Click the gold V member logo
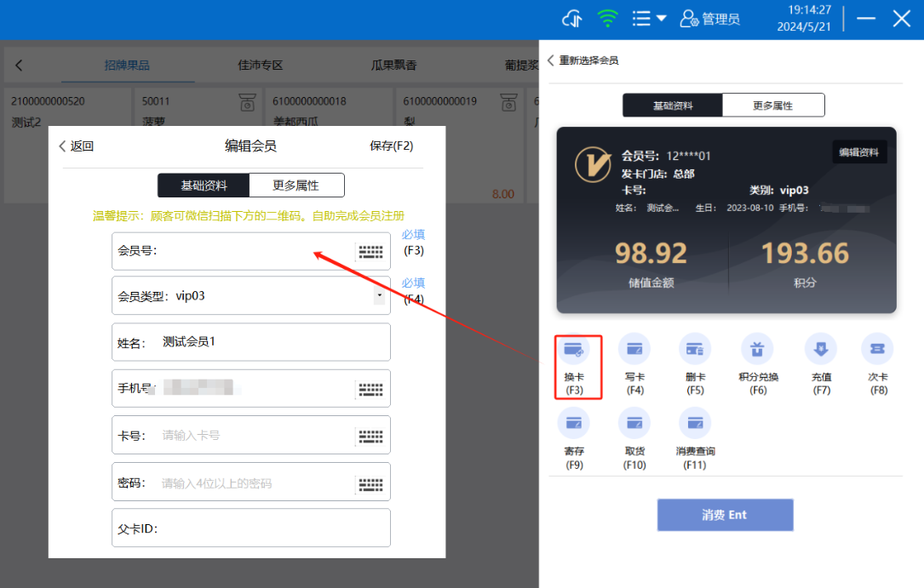The width and height of the screenshot is (924, 588). coord(594,165)
